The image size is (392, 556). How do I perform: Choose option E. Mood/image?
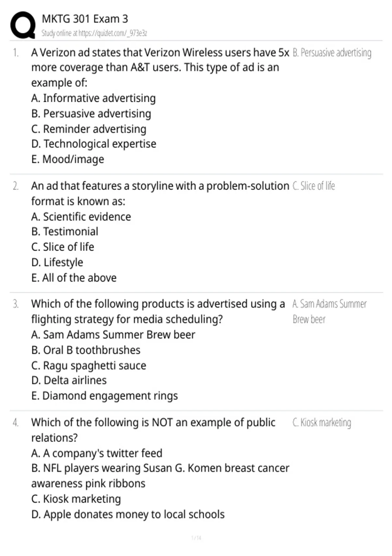68,159
